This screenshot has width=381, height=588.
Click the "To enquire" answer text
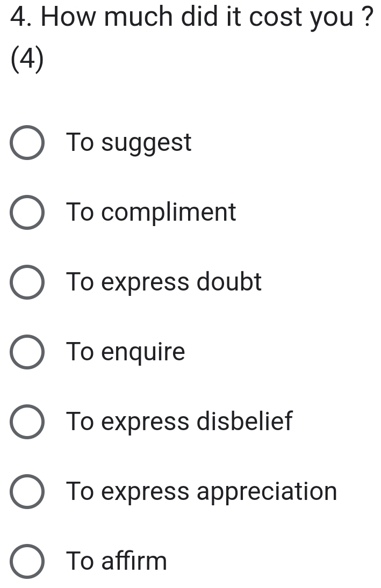point(126,352)
